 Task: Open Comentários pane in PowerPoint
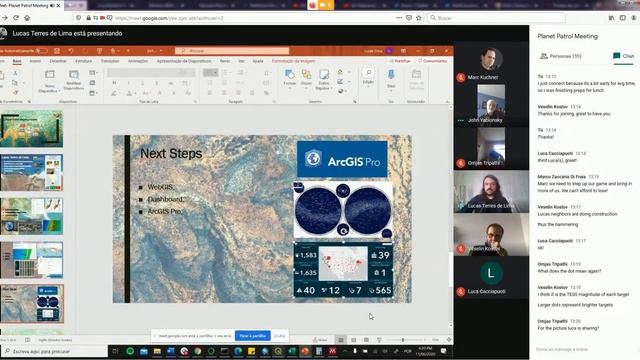(x=432, y=61)
